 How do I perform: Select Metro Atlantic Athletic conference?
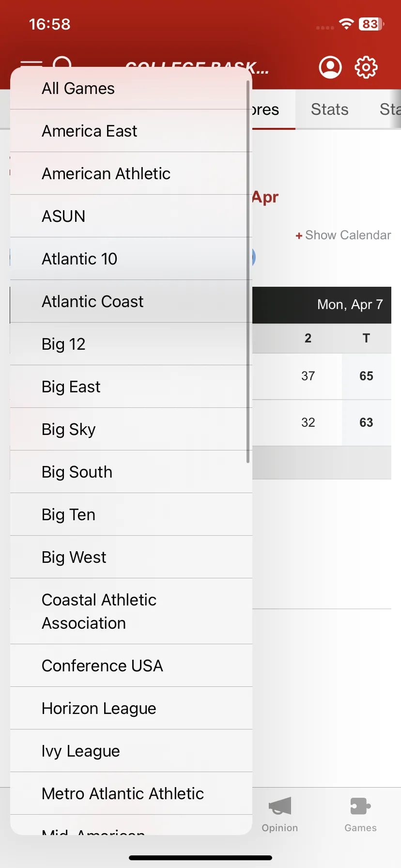[131, 793]
